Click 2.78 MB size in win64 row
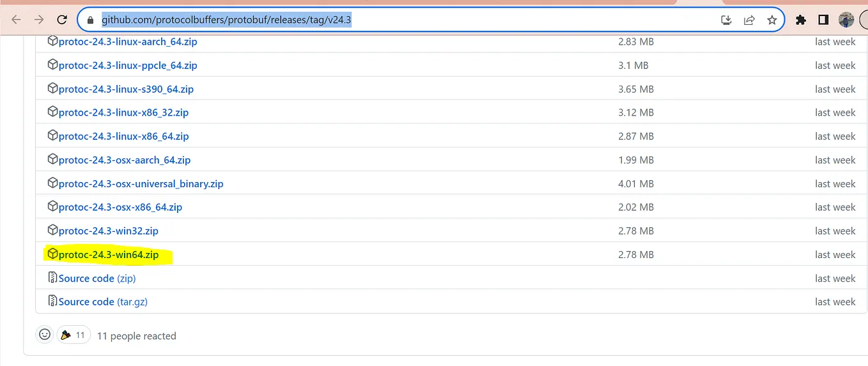 (636, 254)
